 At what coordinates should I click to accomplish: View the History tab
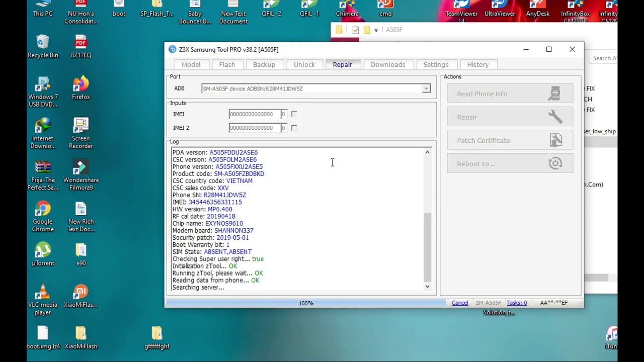point(478,64)
